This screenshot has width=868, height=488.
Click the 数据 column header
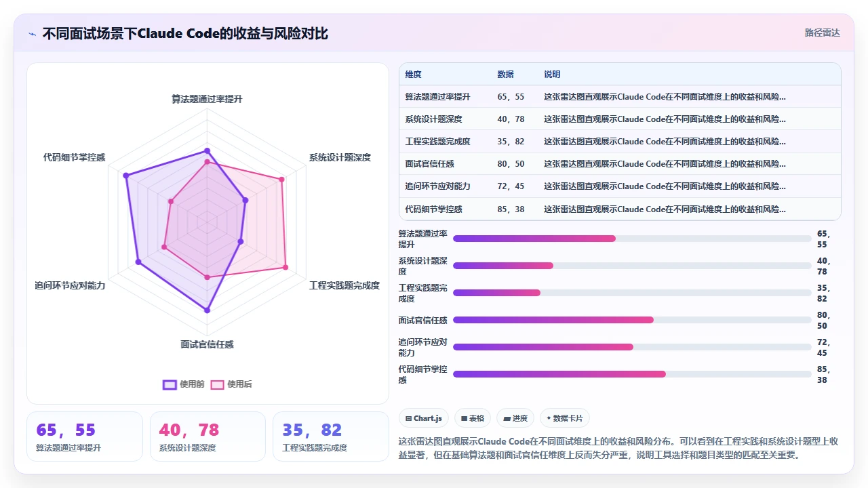click(x=505, y=75)
